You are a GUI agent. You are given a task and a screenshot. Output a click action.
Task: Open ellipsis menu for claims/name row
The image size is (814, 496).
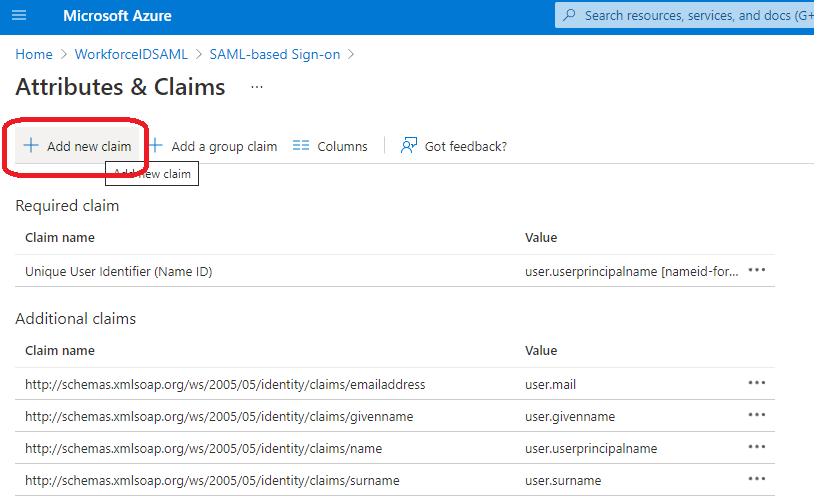757,447
